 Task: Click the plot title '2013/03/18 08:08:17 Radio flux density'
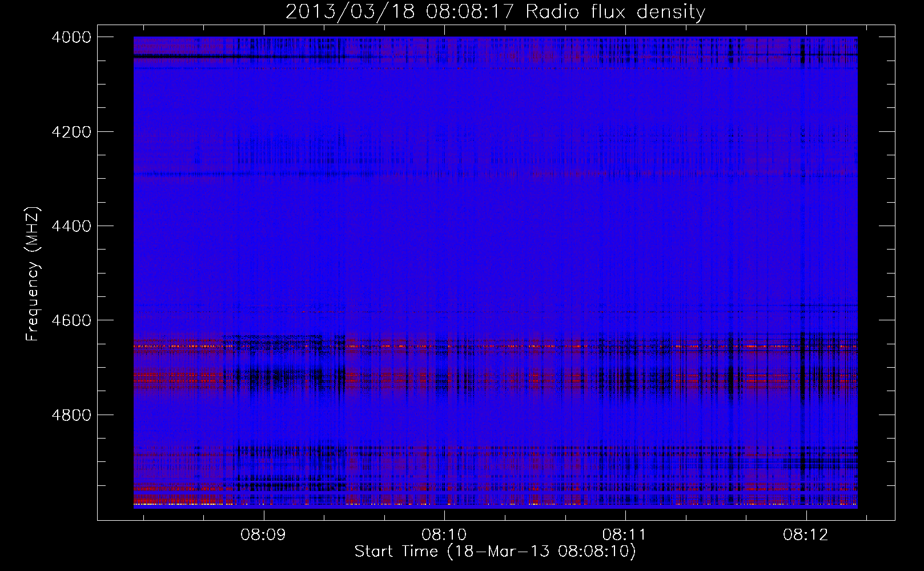495,12
